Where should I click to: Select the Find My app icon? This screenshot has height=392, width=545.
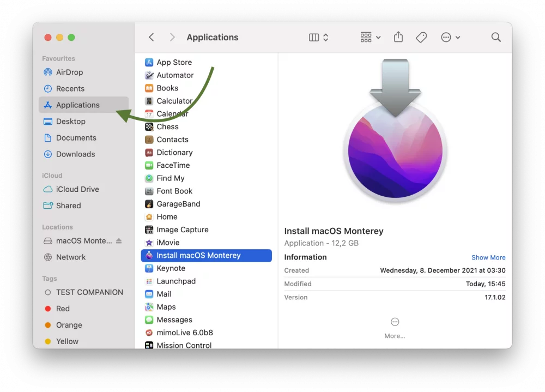(x=149, y=178)
